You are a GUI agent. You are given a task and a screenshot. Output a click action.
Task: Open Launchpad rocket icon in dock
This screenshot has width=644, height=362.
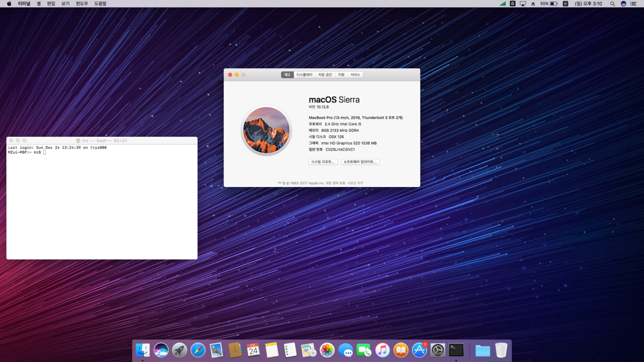pos(180,350)
